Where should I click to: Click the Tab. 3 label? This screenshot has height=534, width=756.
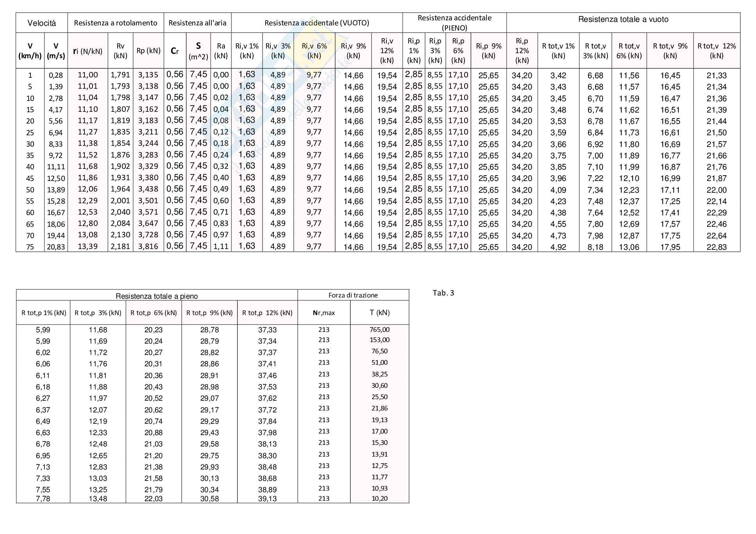point(443,293)
